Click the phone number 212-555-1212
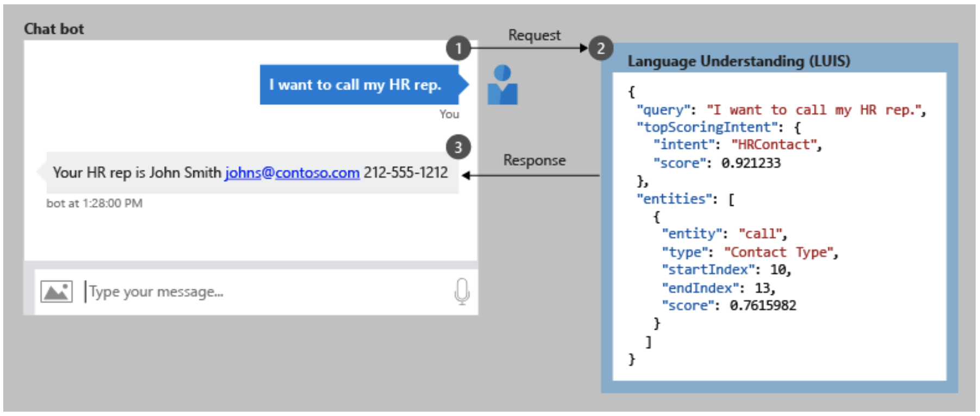980x416 pixels. click(406, 173)
